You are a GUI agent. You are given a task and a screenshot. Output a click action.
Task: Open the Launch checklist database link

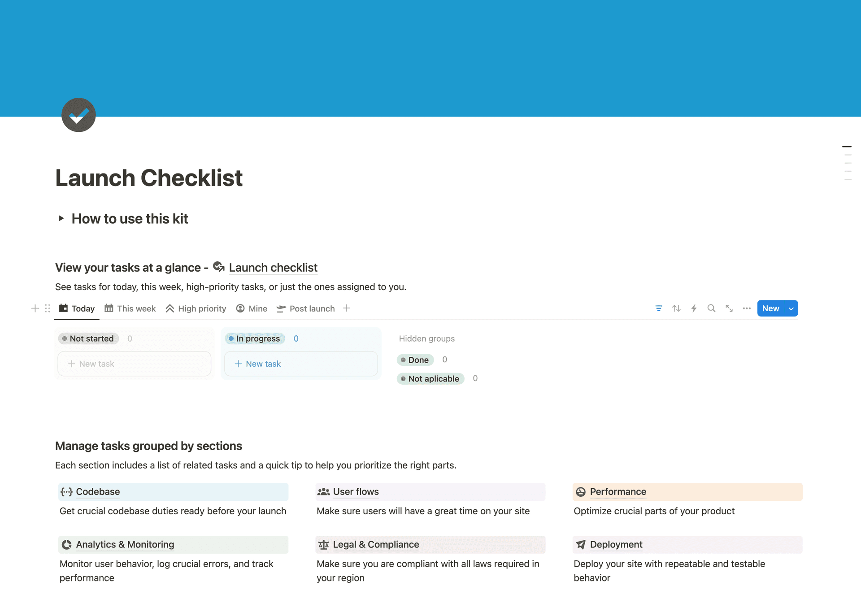(x=273, y=268)
